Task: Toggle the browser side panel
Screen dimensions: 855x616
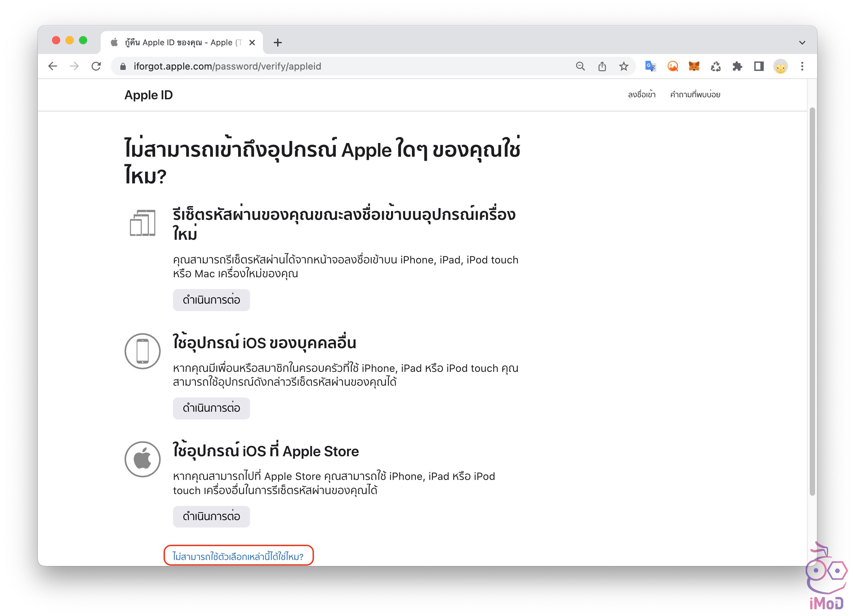Action: (758, 66)
